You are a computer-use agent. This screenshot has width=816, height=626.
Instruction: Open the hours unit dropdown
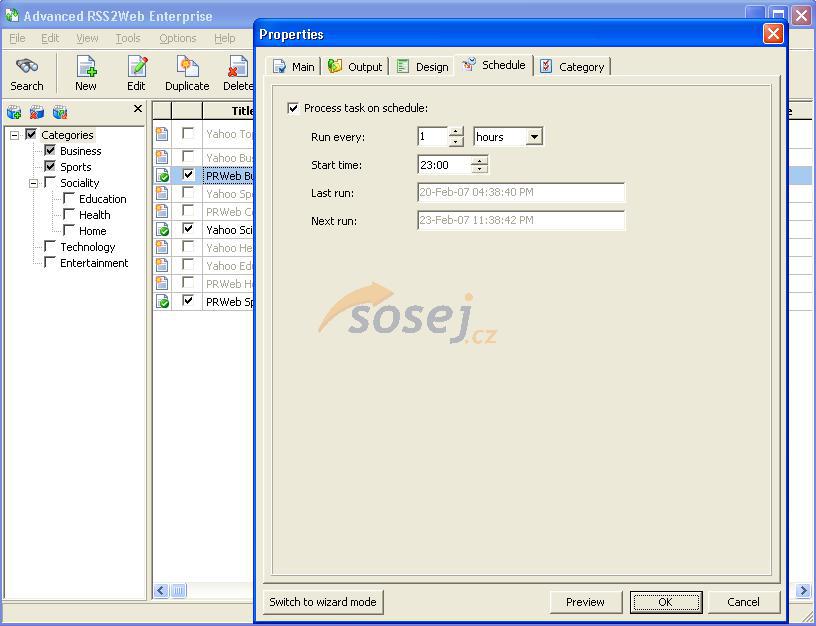pyautogui.click(x=533, y=137)
